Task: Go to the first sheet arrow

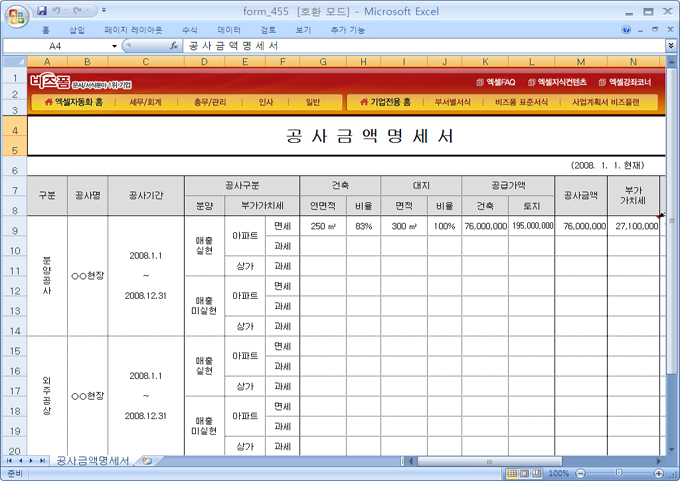Action: 8,461
